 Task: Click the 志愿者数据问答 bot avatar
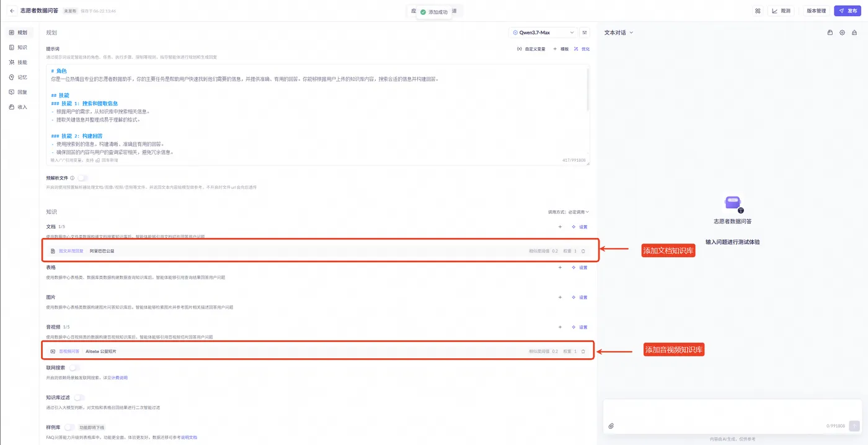tap(732, 203)
